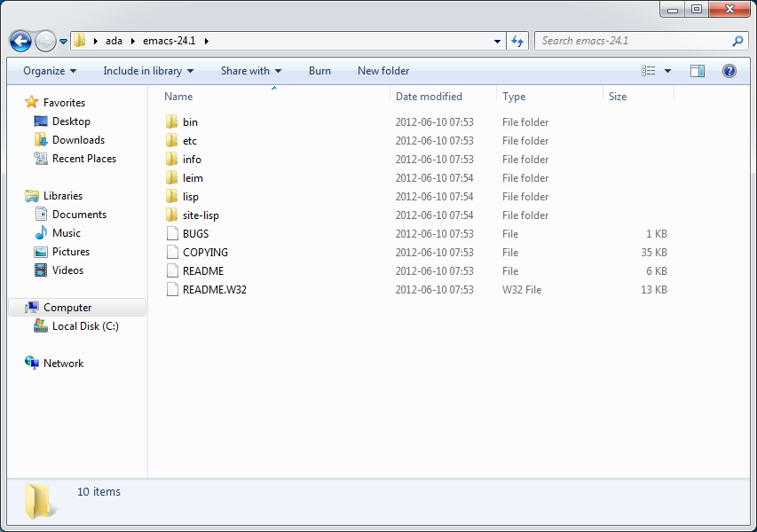The height and width of the screenshot is (532, 757).
Task: Select Libraries in the navigation pane
Action: click(x=63, y=196)
